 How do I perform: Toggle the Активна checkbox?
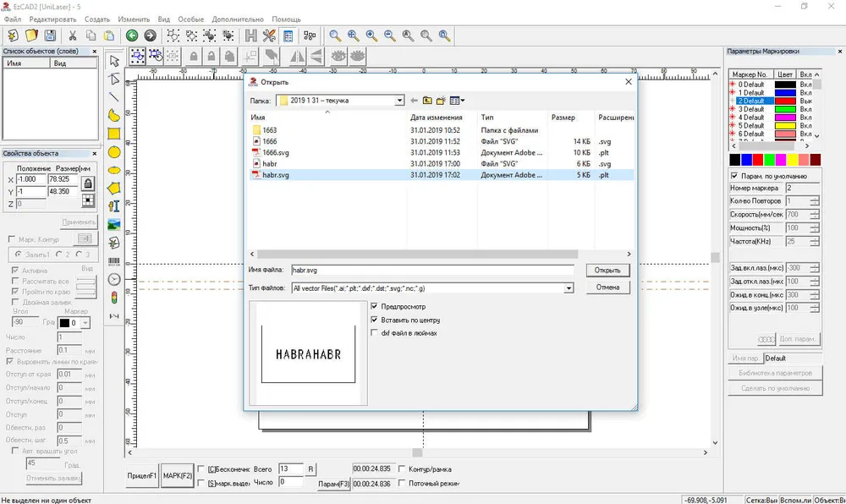coord(15,270)
